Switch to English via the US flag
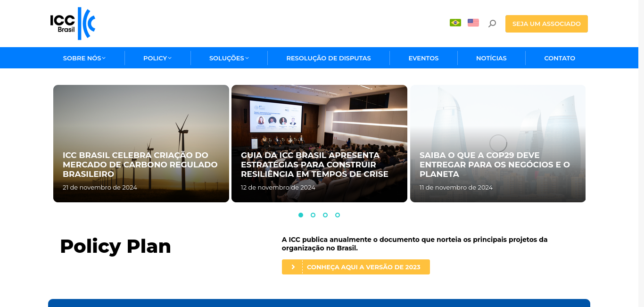The width and height of the screenshot is (644, 307). [473, 23]
